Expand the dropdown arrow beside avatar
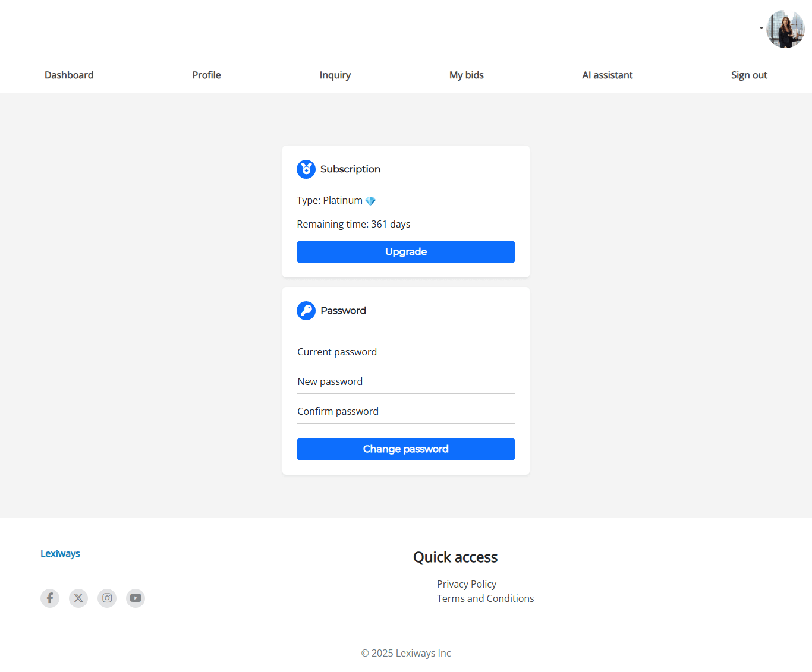The height and width of the screenshot is (672, 812). coord(761,28)
